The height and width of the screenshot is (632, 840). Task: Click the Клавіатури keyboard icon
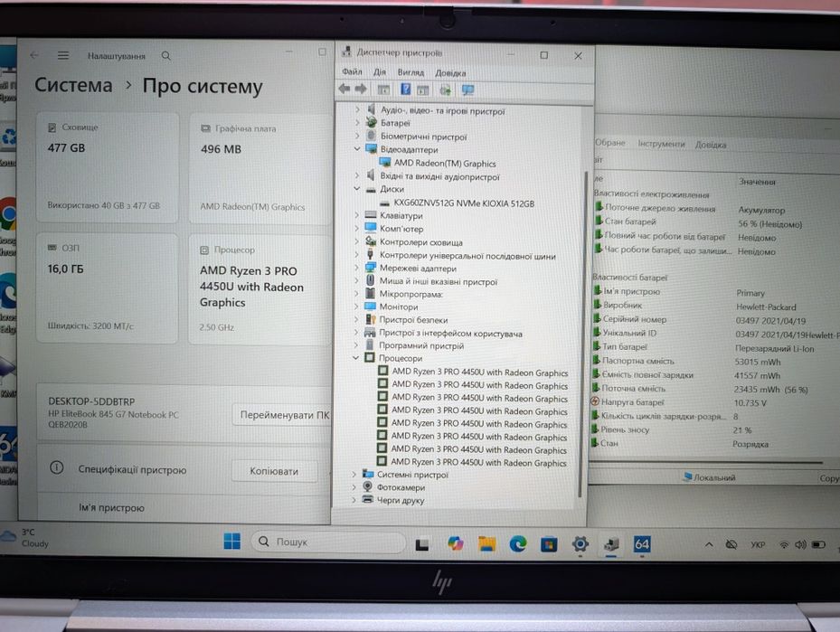[x=371, y=215]
